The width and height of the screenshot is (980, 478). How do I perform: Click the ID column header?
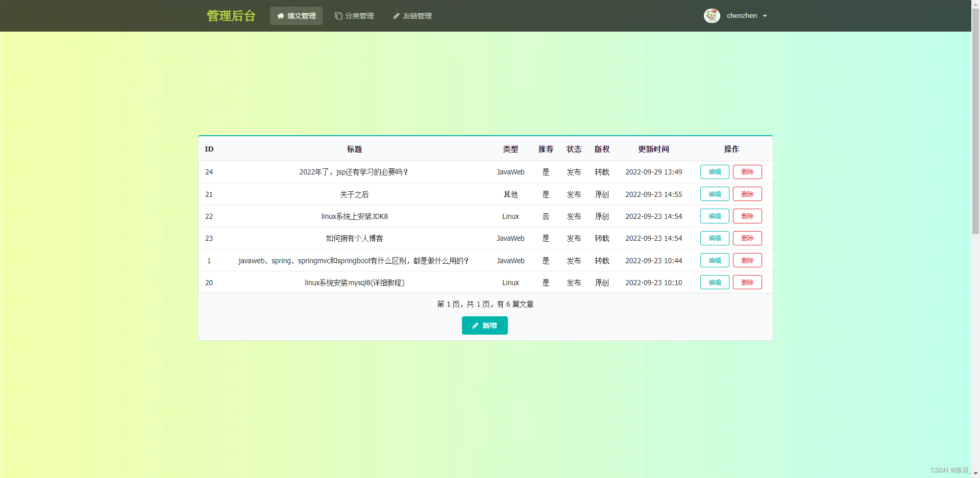click(209, 149)
